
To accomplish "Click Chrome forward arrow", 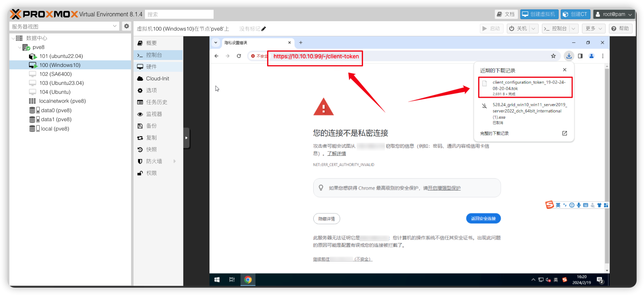I will [227, 56].
